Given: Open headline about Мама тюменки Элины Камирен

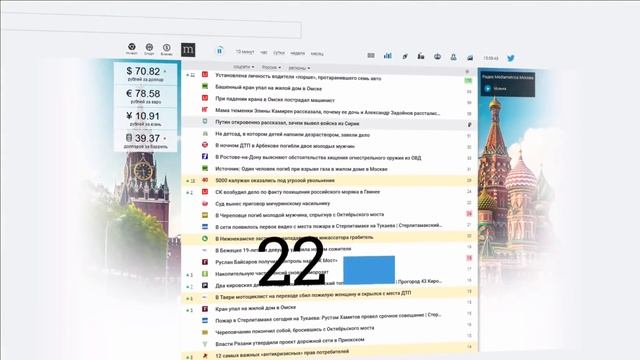Looking at the screenshot, I should (327, 111).
